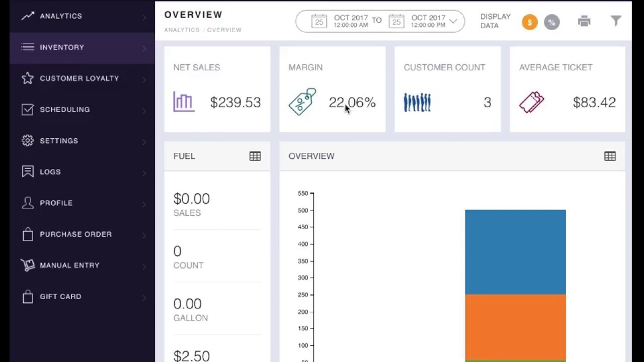644x362 pixels.
Task: Click the orange segment of the bar
Action: [x=515, y=327]
